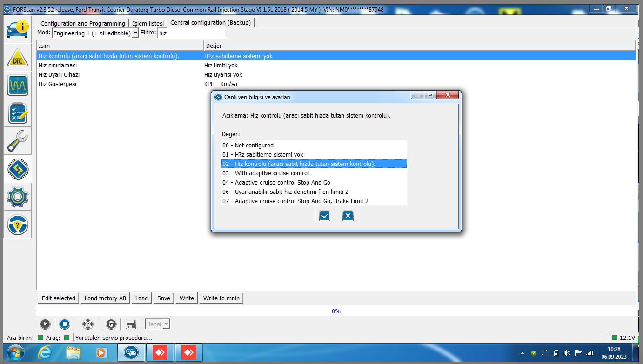This screenshot has width=643, height=364.
Task: Expand the Mod Engineering 1 dropdown
Action: 135,33
